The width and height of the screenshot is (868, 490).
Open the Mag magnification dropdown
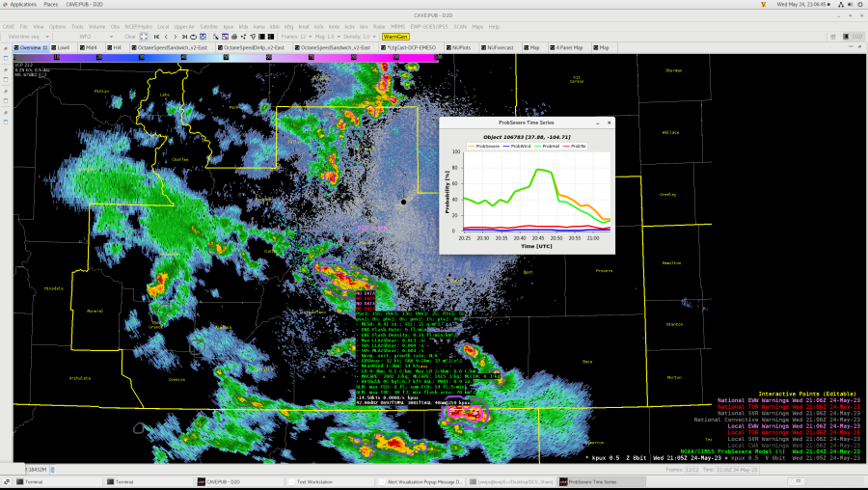click(x=323, y=36)
